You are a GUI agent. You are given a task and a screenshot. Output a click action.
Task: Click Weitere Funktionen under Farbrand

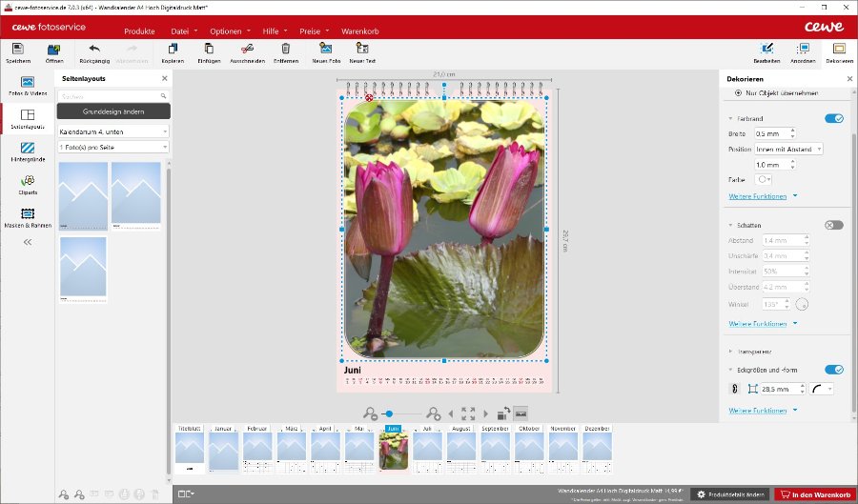757,196
